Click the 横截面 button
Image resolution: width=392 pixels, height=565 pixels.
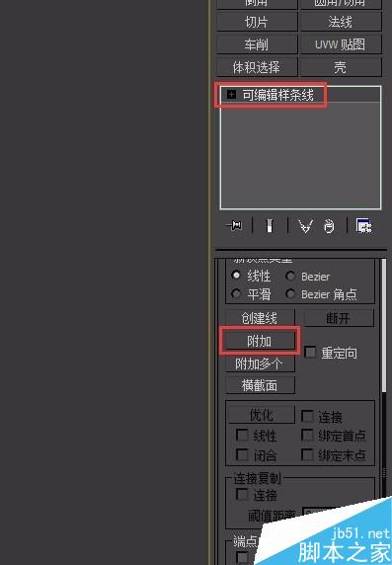(x=260, y=385)
